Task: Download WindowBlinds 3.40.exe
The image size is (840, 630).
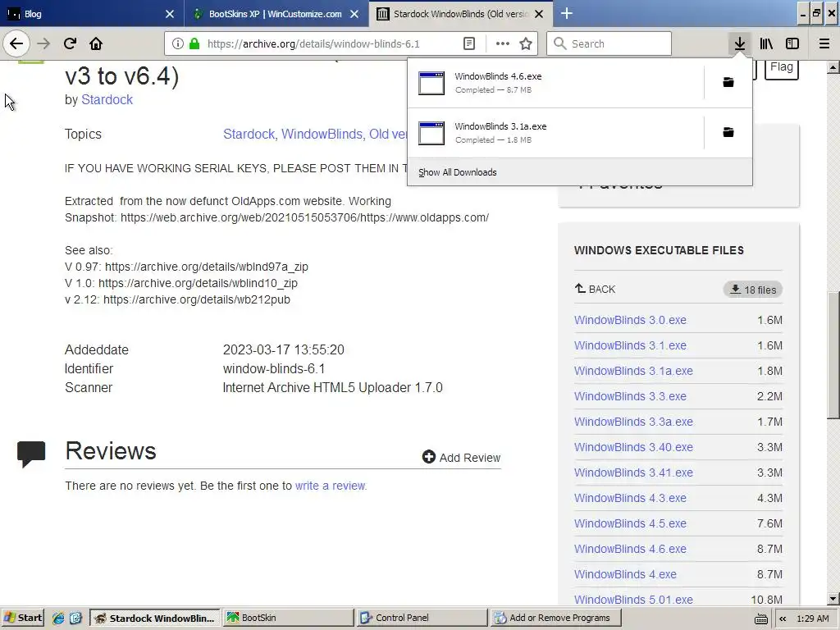Action: (x=633, y=447)
